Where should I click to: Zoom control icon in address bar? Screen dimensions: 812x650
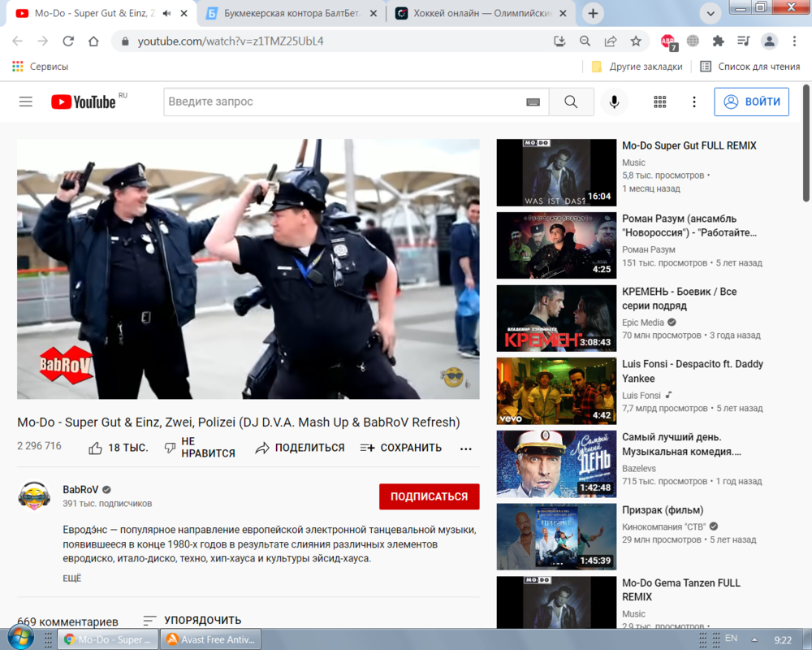pos(585,41)
